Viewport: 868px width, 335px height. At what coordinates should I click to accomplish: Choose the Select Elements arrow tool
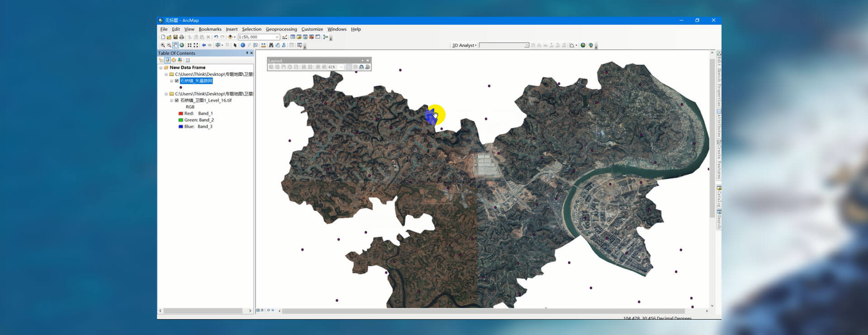click(235, 45)
